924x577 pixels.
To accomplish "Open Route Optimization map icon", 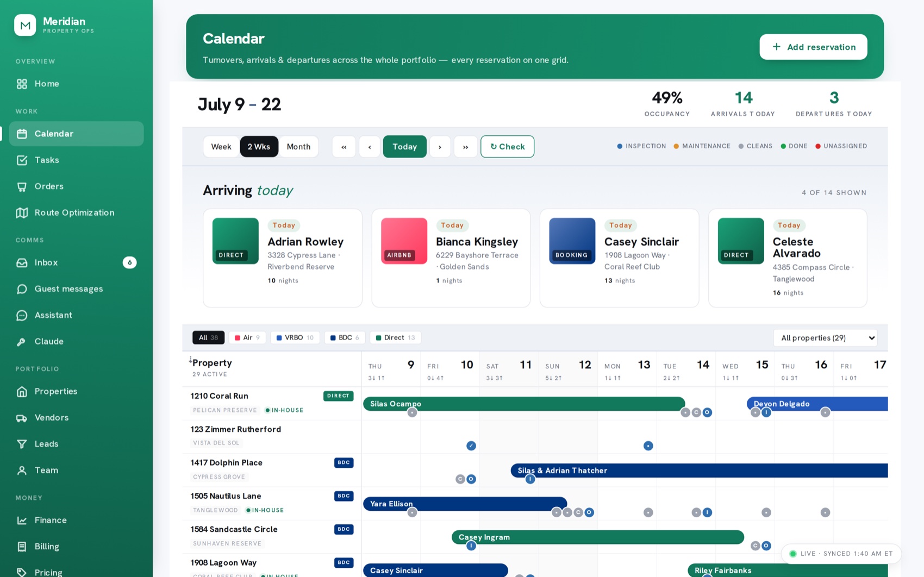I will (x=22, y=212).
